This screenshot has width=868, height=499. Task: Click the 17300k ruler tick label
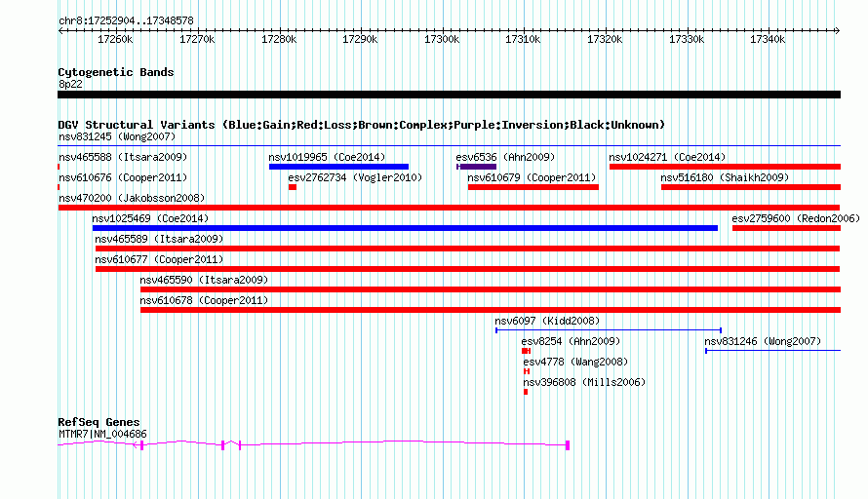[442, 39]
